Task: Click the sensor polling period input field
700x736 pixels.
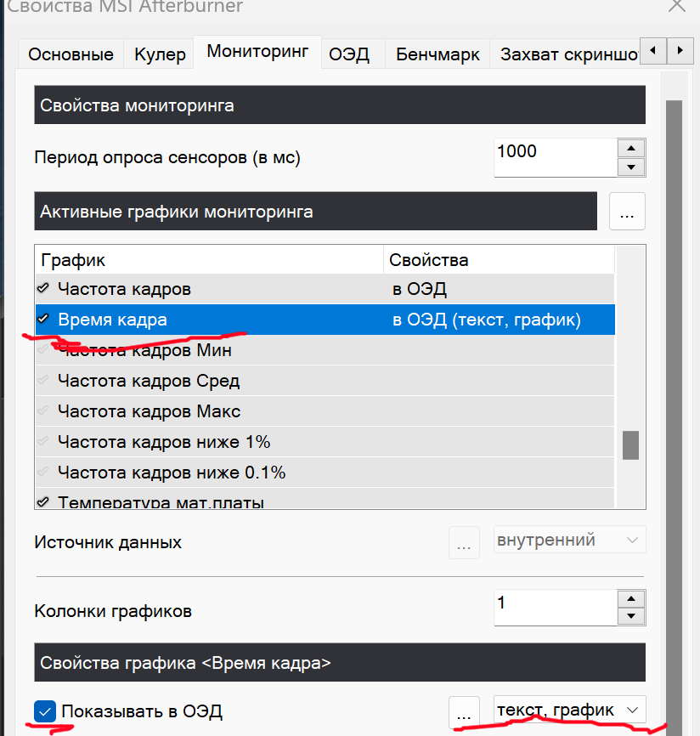Action: tap(556, 157)
